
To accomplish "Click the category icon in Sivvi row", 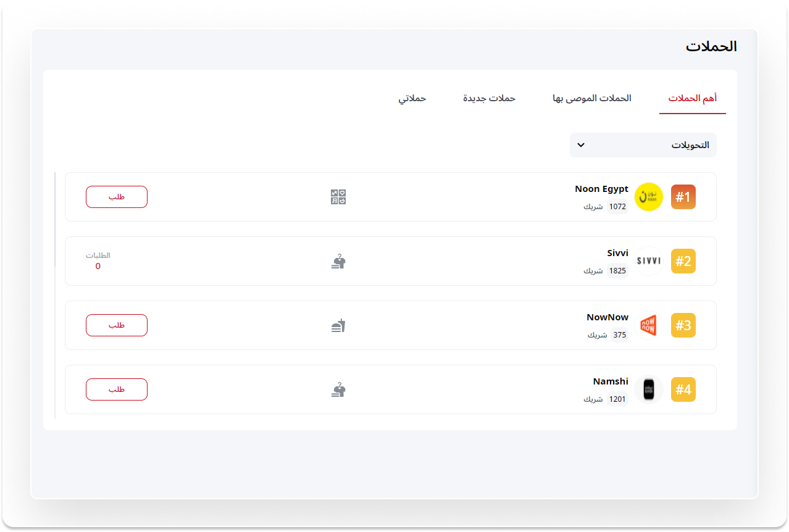I will [x=338, y=261].
